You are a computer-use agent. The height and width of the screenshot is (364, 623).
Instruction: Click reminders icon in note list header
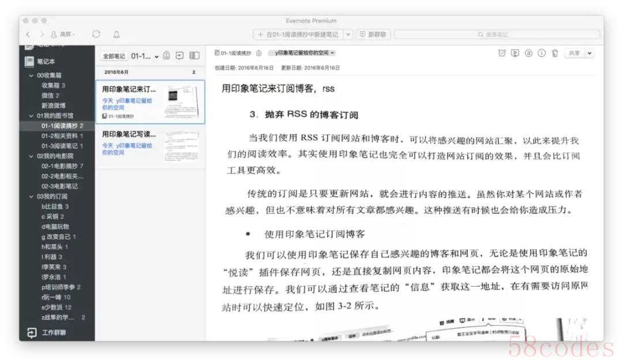pyautogui.click(x=167, y=55)
